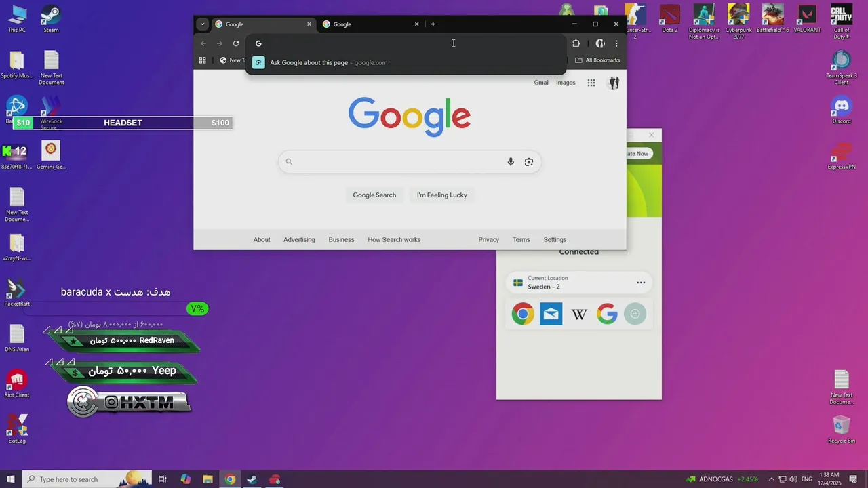Open the Windows Start menu

click(x=11, y=479)
